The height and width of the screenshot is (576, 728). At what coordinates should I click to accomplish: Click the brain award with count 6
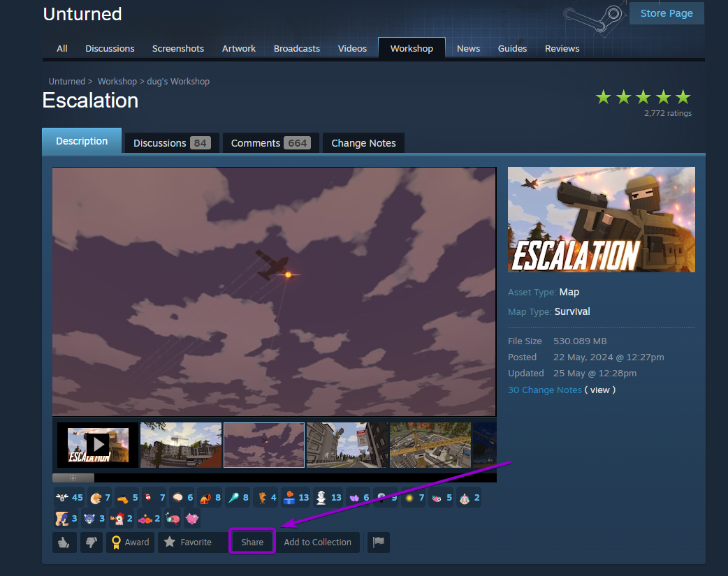(182, 498)
